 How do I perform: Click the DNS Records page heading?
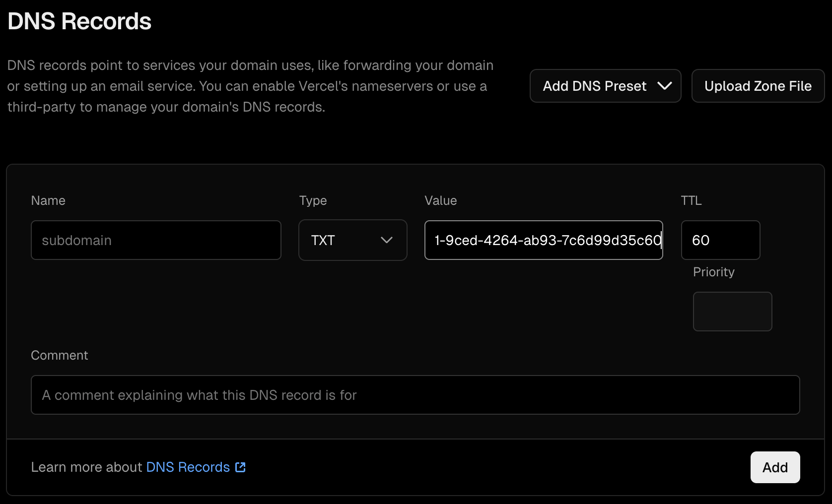79,20
